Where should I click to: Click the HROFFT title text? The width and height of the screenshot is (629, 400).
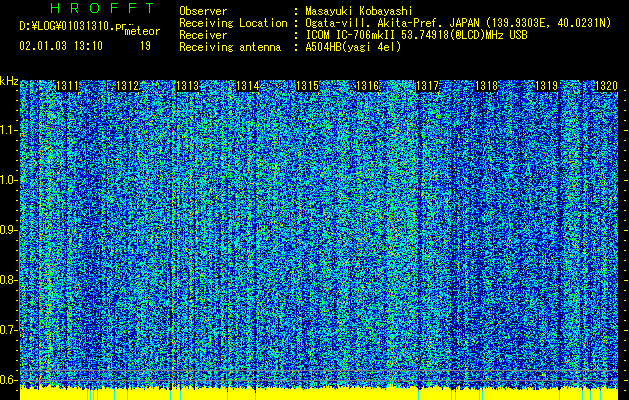point(103,8)
